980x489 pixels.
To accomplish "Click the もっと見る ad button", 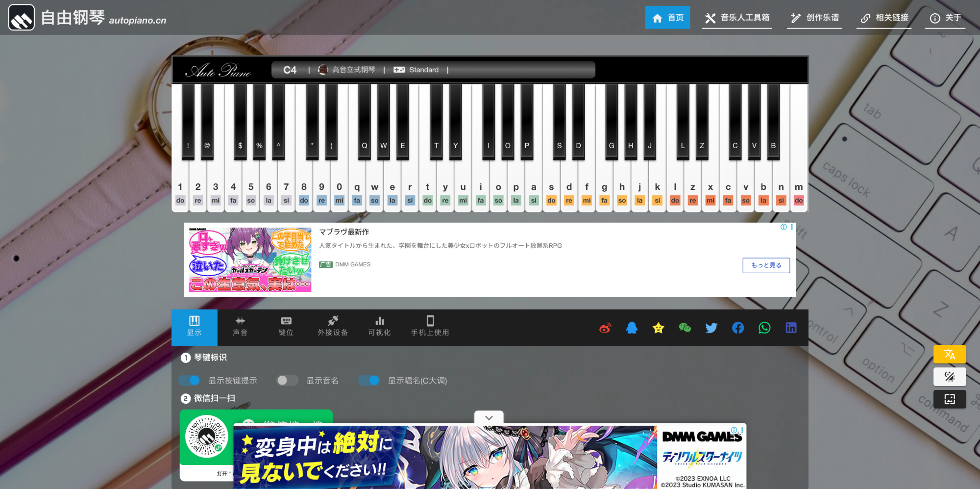I will coord(766,265).
